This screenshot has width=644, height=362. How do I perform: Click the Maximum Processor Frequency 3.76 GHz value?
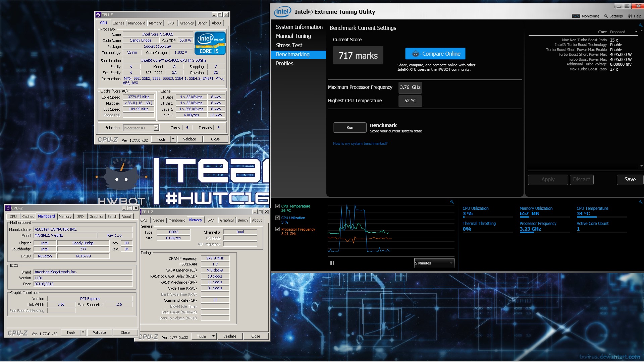click(x=410, y=87)
